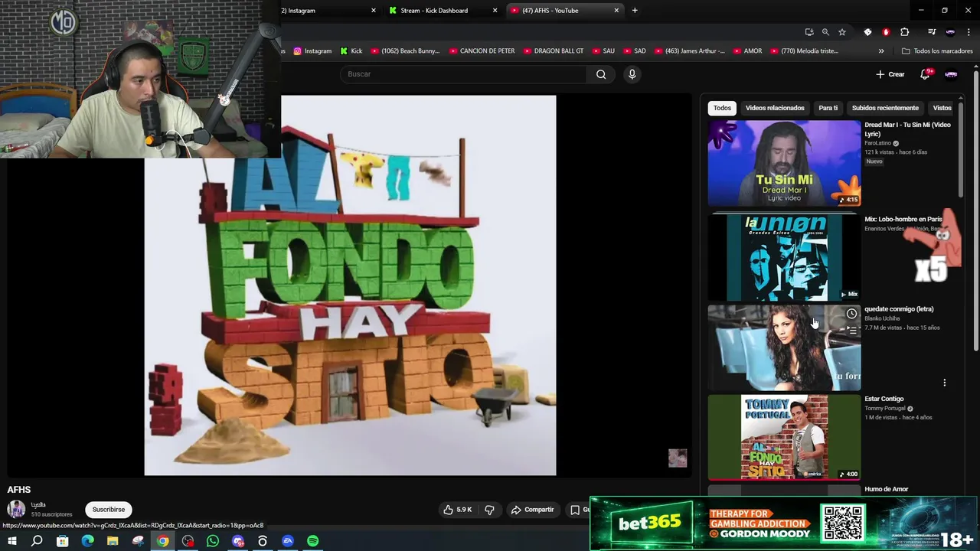980x551 pixels.
Task: Open Dread Mar I Tu Sin Mi thumbnail
Action: click(x=784, y=163)
